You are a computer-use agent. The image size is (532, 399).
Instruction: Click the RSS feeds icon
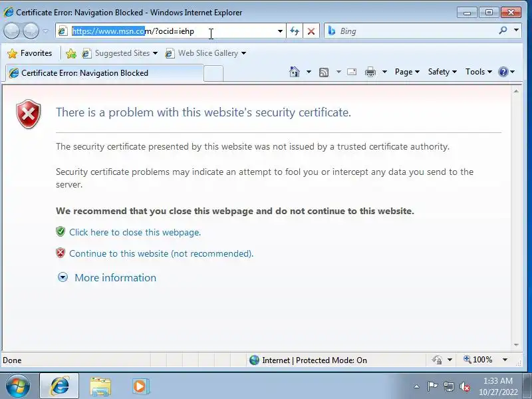click(x=324, y=72)
